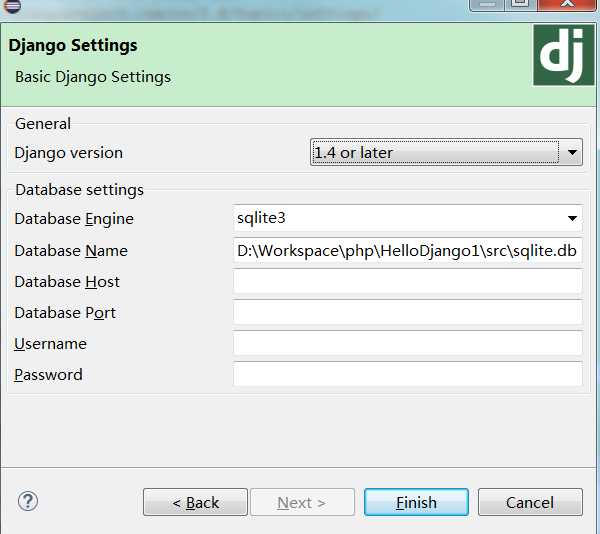Click the Back button
The height and width of the screenshot is (534, 600).
(x=196, y=502)
